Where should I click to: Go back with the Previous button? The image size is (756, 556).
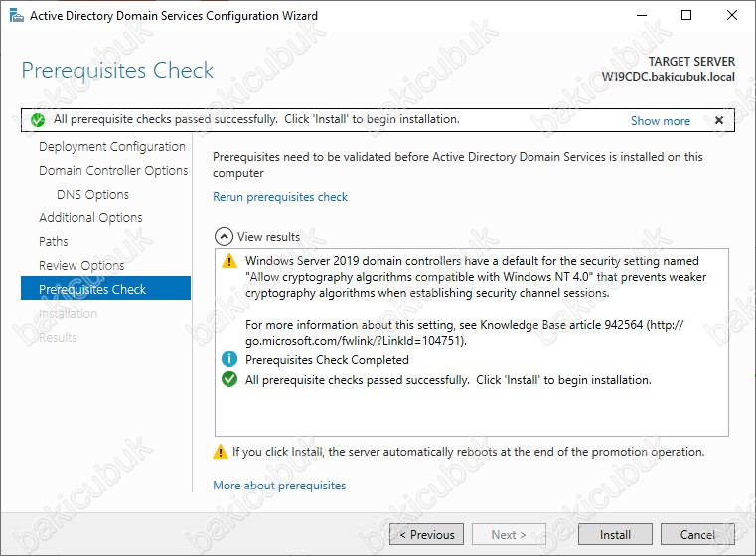click(427, 534)
